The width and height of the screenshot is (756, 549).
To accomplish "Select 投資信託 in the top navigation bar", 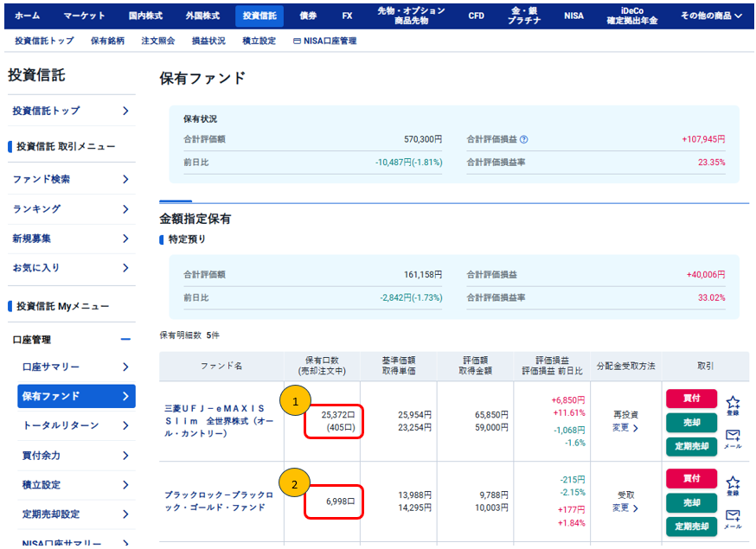I will 259,16.
